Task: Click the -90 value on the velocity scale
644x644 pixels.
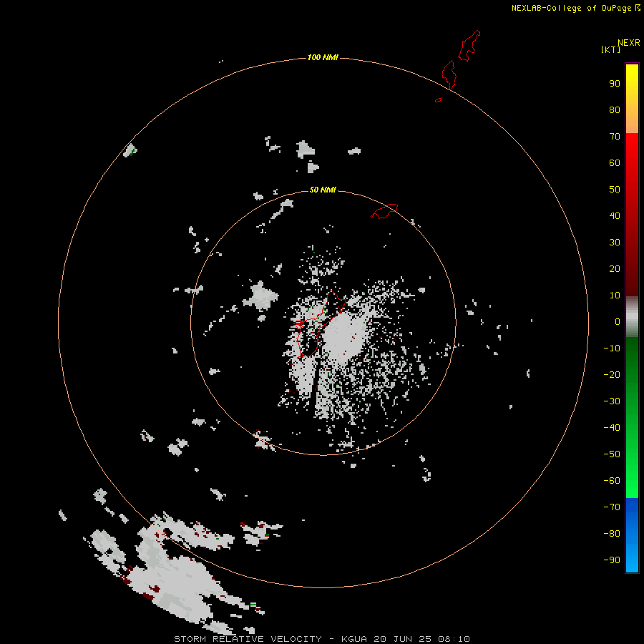Action: pyautogui.click(x=612, y=560)
